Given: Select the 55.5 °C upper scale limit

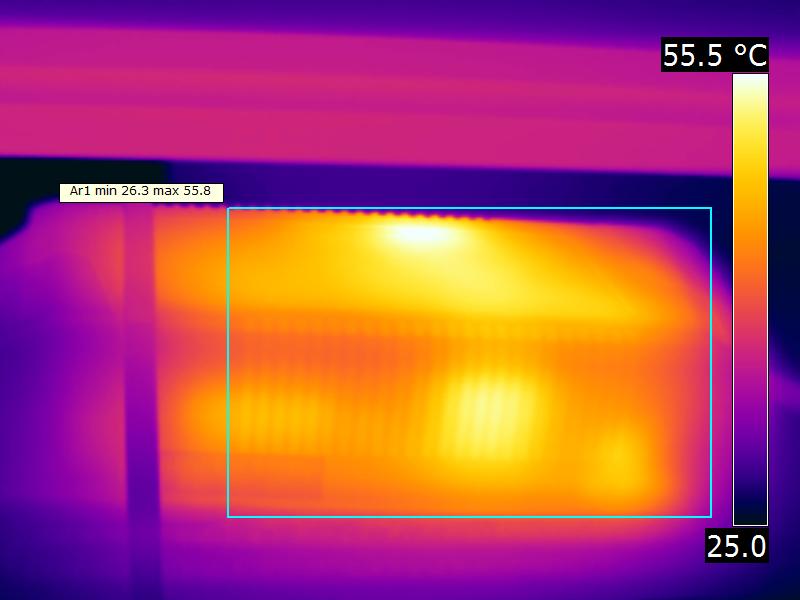Looking at the screenshot, I should point(715,56).
